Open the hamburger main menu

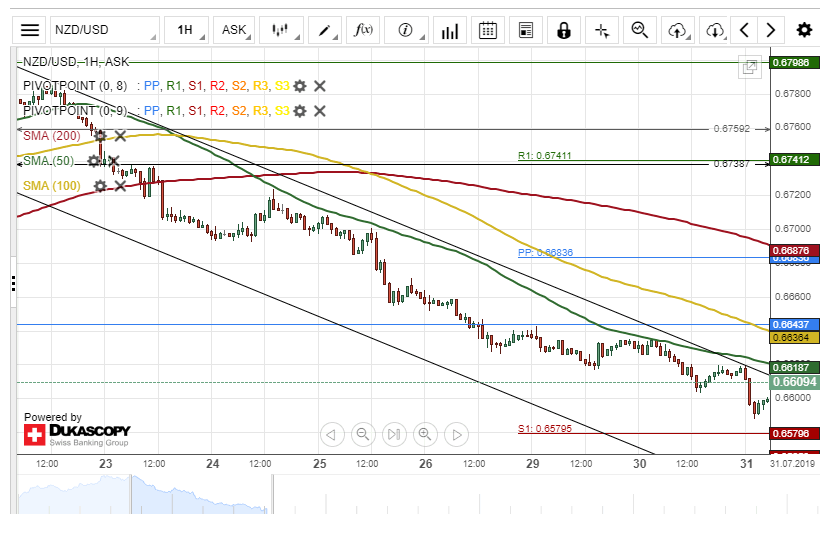click(x=31, y=30)
